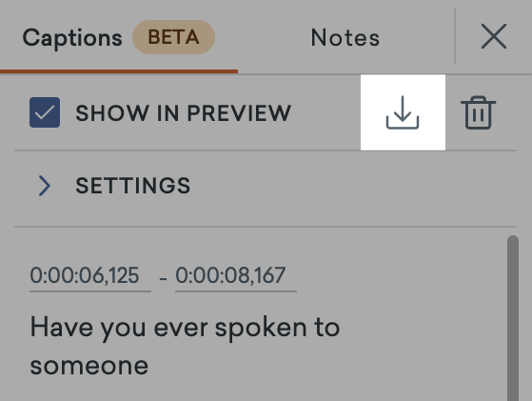
Task: Expand Settings using the chevron arrow
Action: coord(45,186)
